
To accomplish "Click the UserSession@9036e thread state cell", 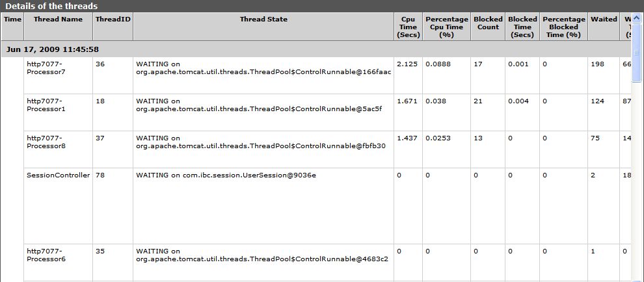I will (x=263, y=205).
